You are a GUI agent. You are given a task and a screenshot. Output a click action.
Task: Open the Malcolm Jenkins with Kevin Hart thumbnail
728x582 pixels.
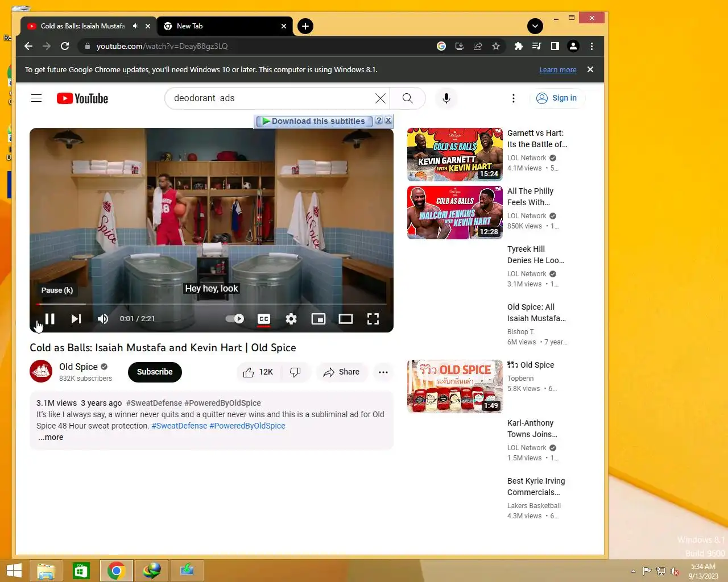[x=455, y=213]
